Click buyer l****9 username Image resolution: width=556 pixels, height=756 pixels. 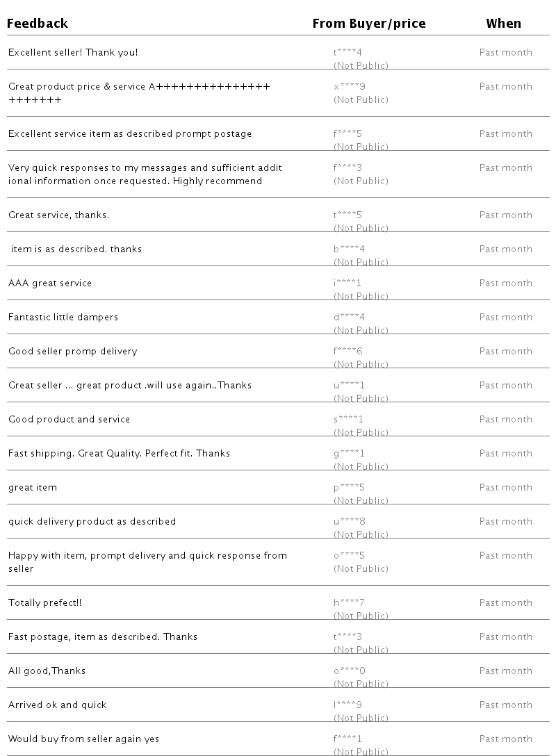(x=347, y=705)
